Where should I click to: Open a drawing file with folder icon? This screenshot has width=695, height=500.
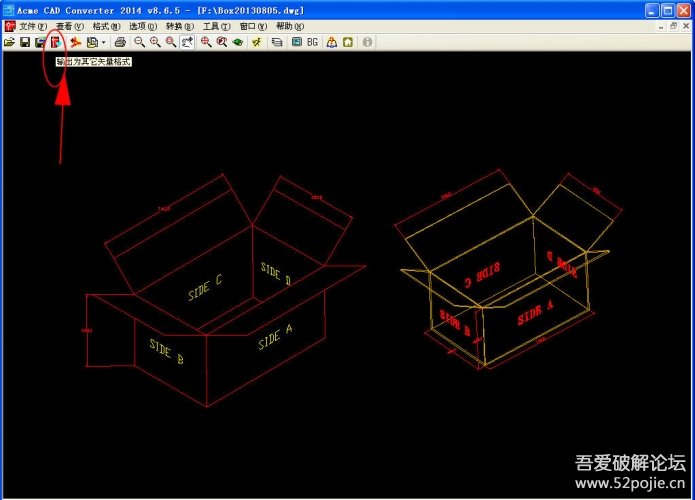tap(9, 43)
